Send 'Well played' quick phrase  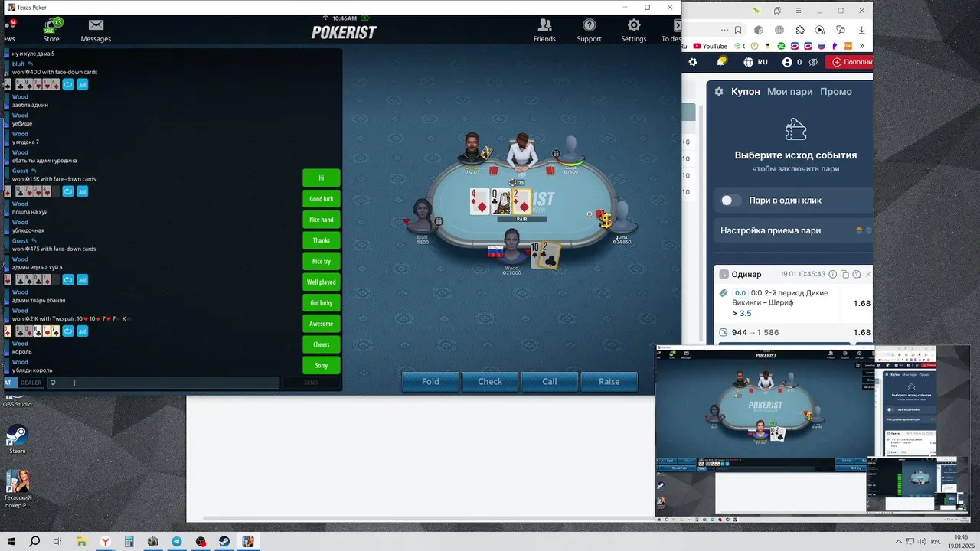[x=321, y=282]
